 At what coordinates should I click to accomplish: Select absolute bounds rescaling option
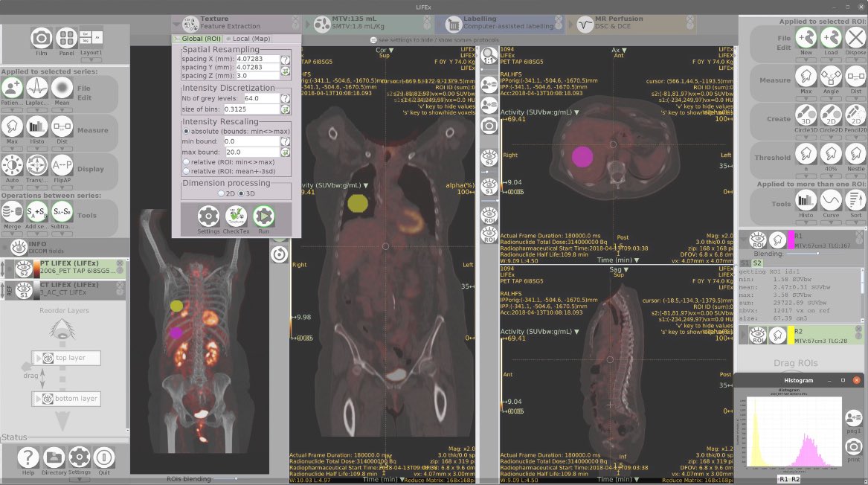tap(186, 131)
